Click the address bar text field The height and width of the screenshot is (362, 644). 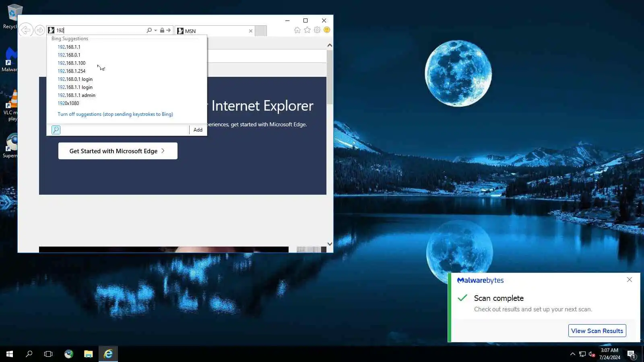101,30
